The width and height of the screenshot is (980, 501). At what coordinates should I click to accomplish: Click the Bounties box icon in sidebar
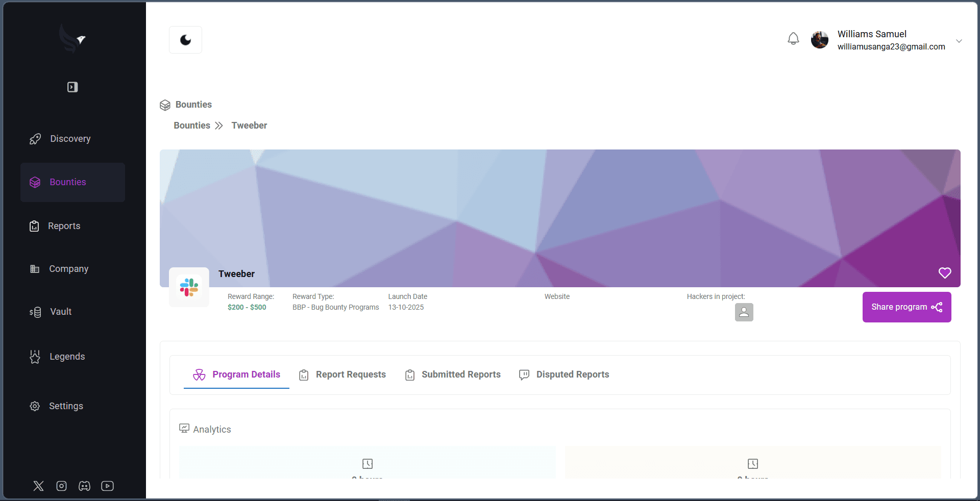point(35,182)
